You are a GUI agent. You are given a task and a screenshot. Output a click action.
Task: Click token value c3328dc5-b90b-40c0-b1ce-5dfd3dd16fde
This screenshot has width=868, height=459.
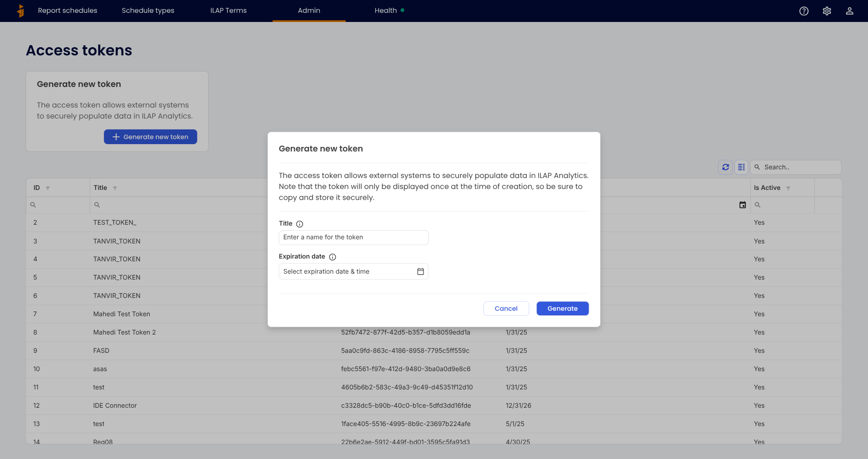tap(406, 405)
